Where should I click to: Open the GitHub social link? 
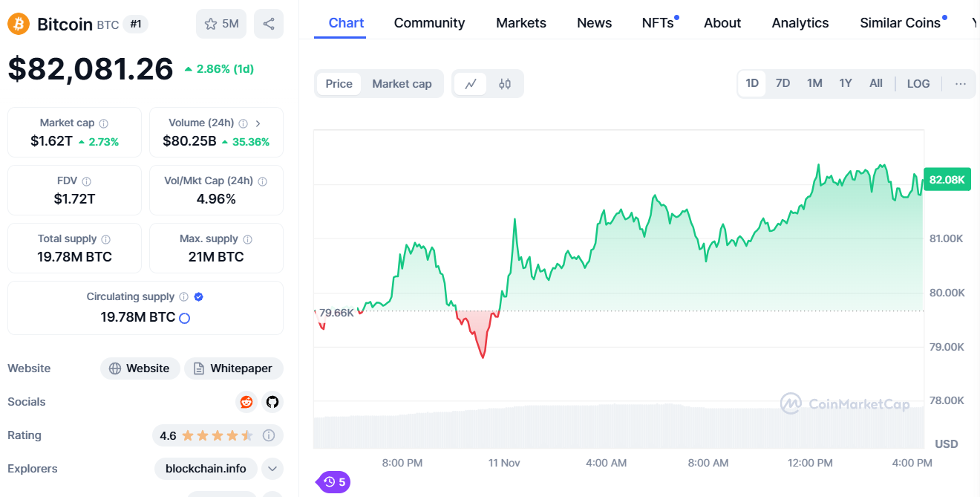pyautogui.click(x=272, y=402)
